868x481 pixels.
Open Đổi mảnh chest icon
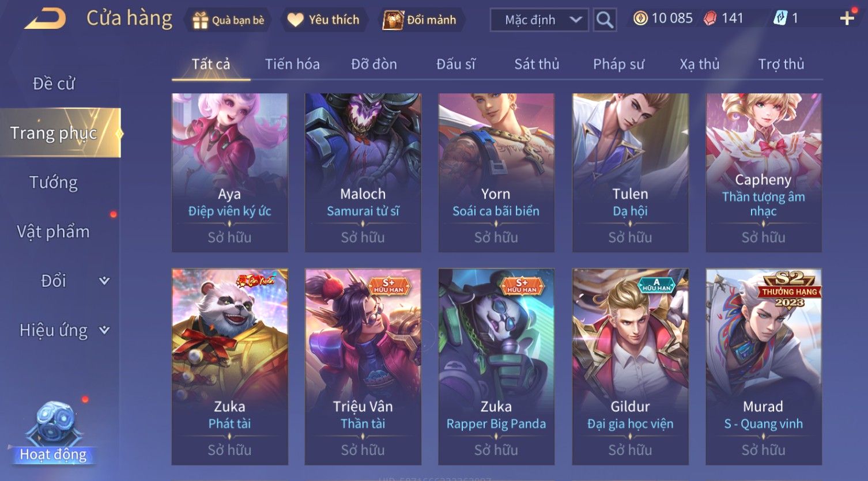click(393, 20)
